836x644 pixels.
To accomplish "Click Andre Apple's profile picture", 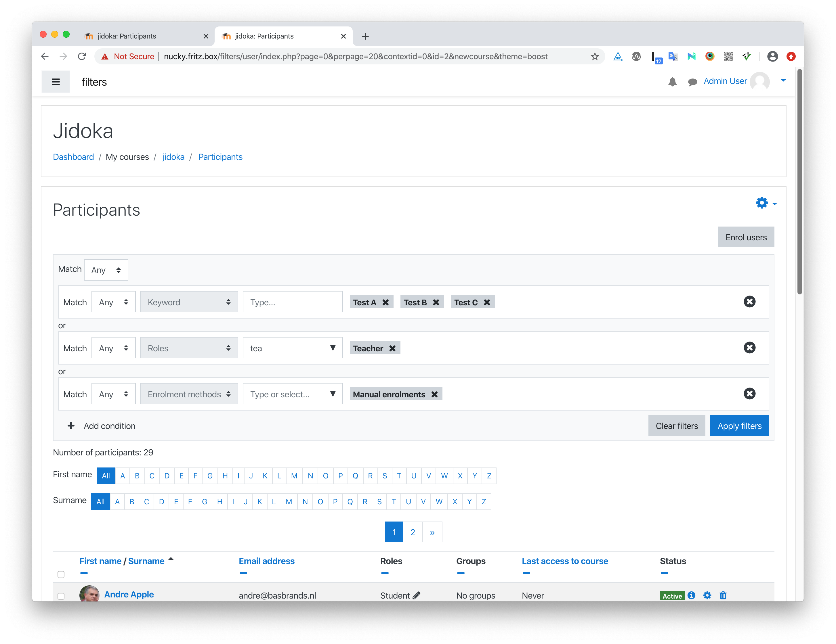I will point(89,593).
